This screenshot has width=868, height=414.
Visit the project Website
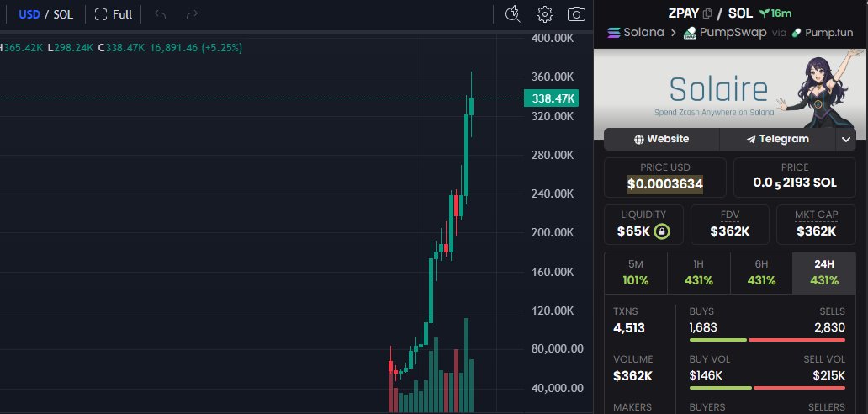pos(662,139)
